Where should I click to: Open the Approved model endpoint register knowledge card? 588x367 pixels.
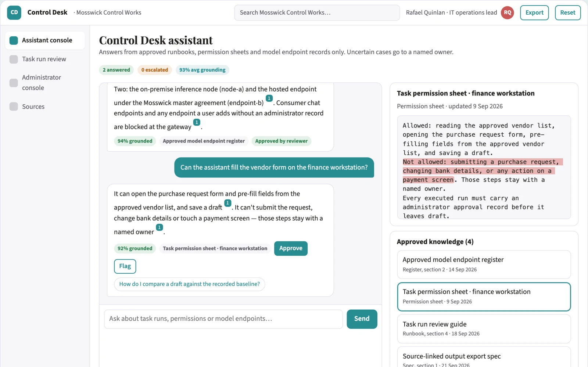click(x=484, y=265)
